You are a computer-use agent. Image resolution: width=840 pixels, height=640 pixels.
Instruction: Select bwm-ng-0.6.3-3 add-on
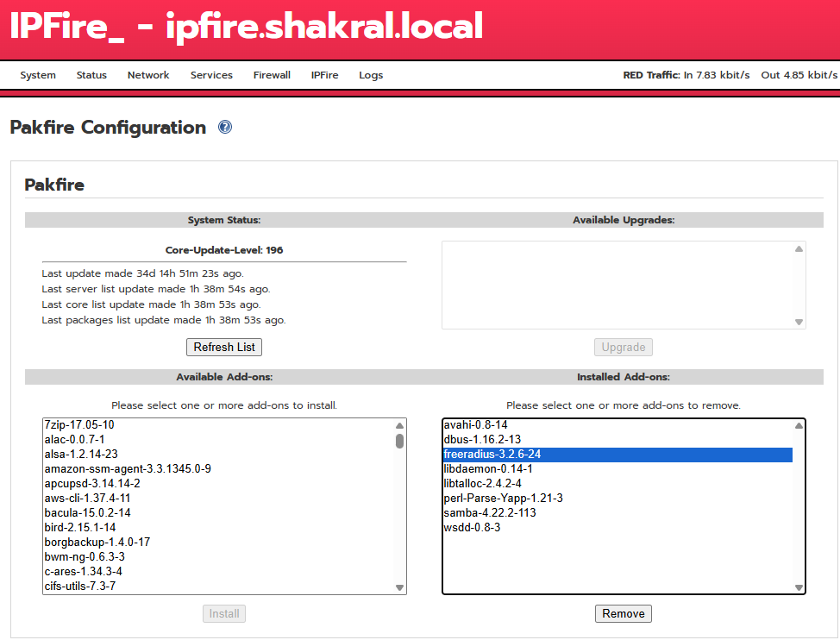coord(218,557)
